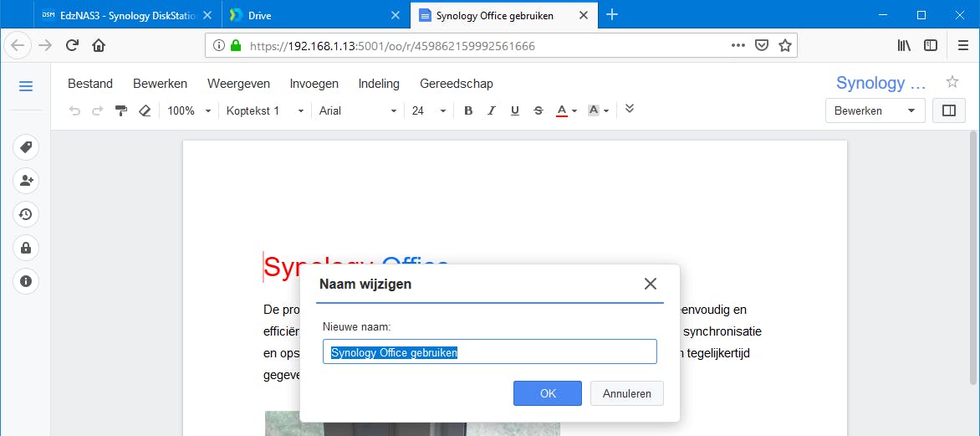Open the Gereedschap menu

tap(457, 84)
